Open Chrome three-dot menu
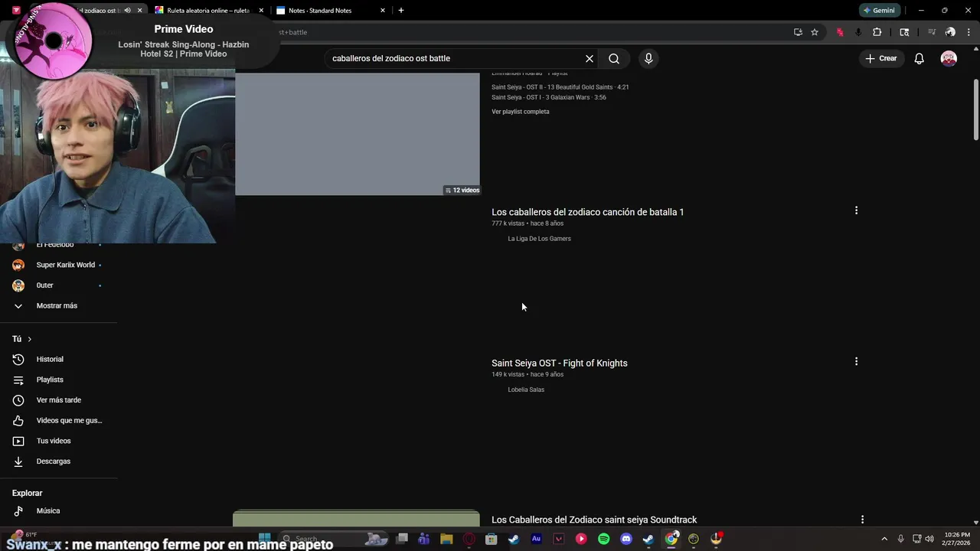This screenshot has width=980, height=551. [x=969, y=32]
